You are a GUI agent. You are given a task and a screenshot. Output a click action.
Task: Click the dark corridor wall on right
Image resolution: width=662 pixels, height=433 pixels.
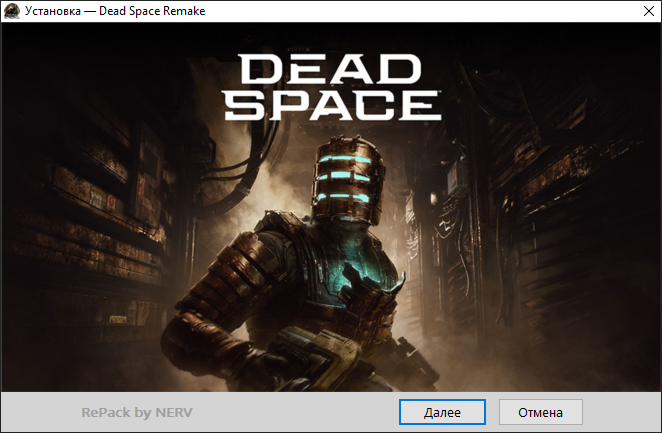point(580,220)
